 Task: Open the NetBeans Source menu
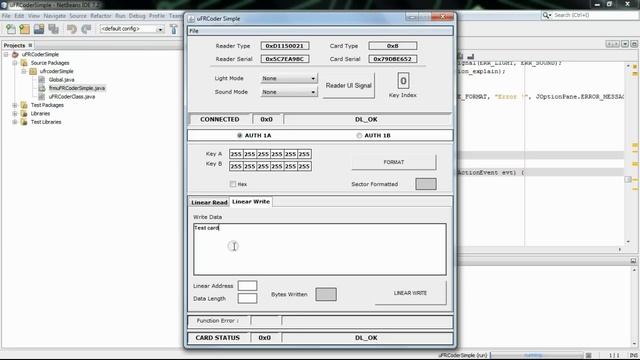click(78, 16)
